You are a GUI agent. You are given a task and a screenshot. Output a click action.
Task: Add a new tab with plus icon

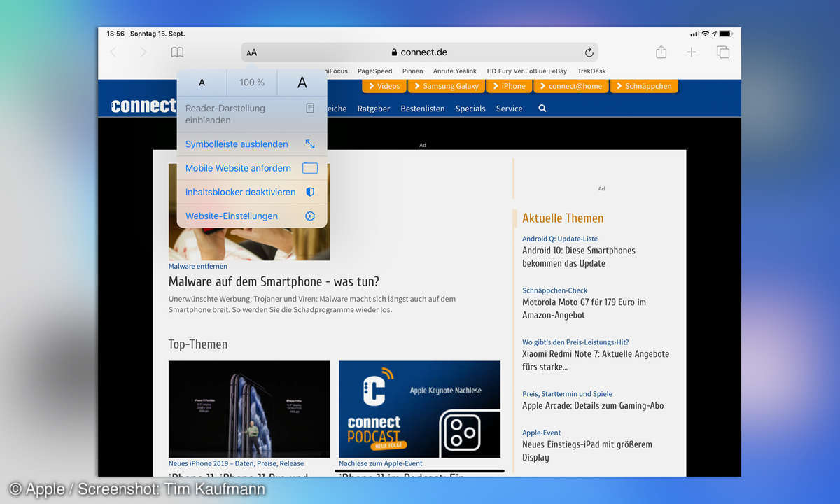(x=692, y=52)
